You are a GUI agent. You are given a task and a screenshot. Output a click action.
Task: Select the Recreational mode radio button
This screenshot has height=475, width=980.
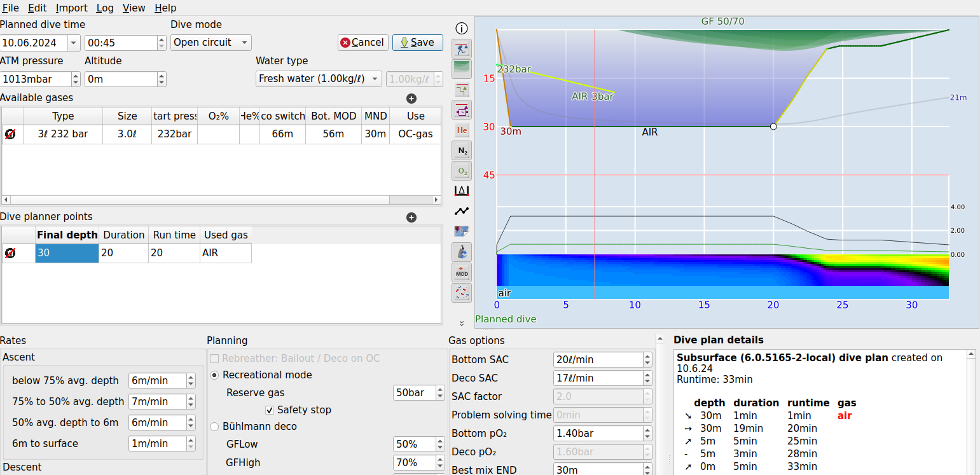214,375
